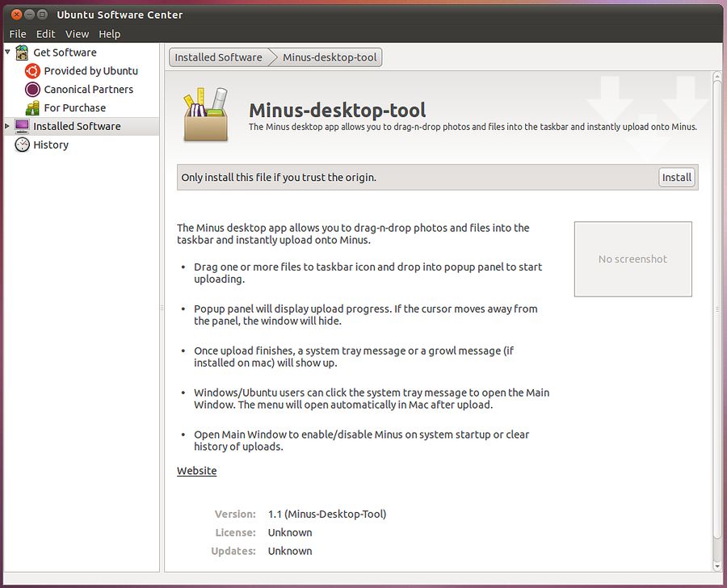727x588 pixels.
Task: Click the Minus-desktop-tool breadcrumb button
Action: point(330,57)
